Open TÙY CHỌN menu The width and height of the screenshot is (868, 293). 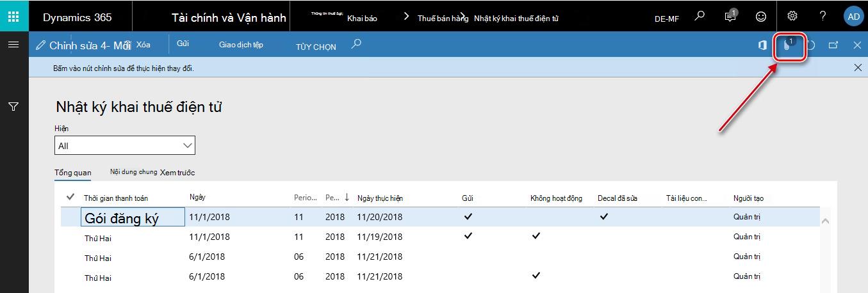point(316,47)
